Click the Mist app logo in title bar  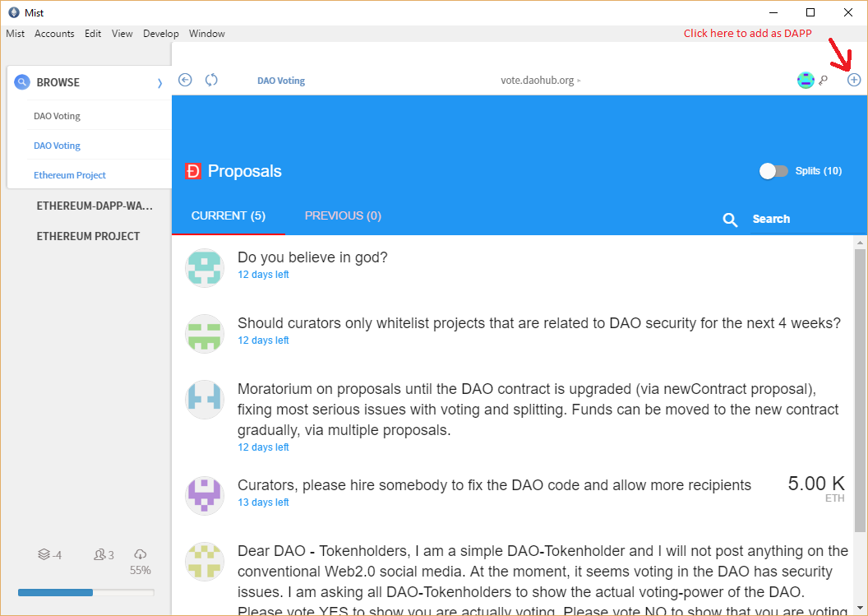click(x=14, y=12)
